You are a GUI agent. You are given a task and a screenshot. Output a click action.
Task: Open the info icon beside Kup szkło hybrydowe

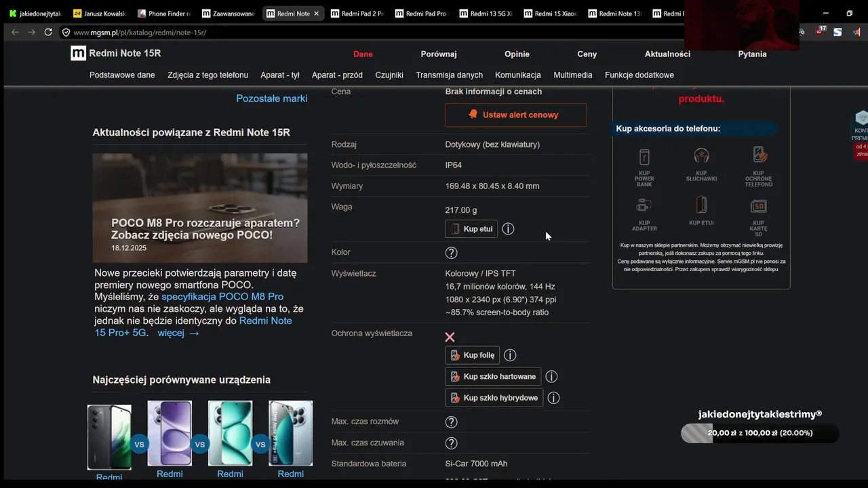(553, 398)
